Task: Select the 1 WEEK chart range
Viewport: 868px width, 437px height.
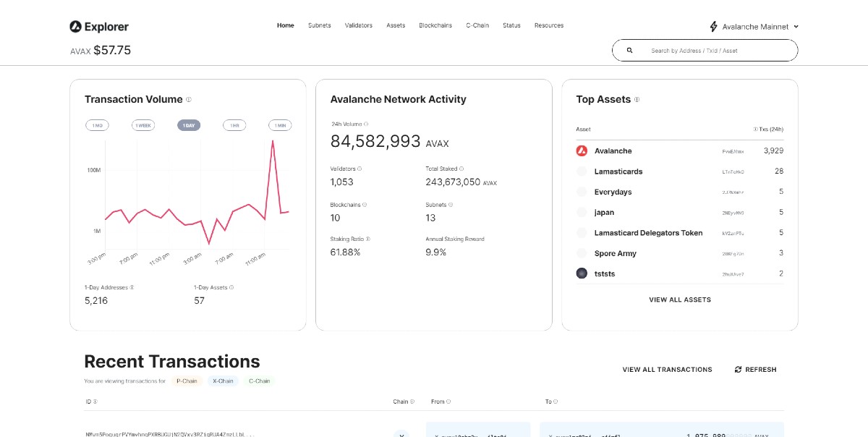Action: tap(143, 125)
